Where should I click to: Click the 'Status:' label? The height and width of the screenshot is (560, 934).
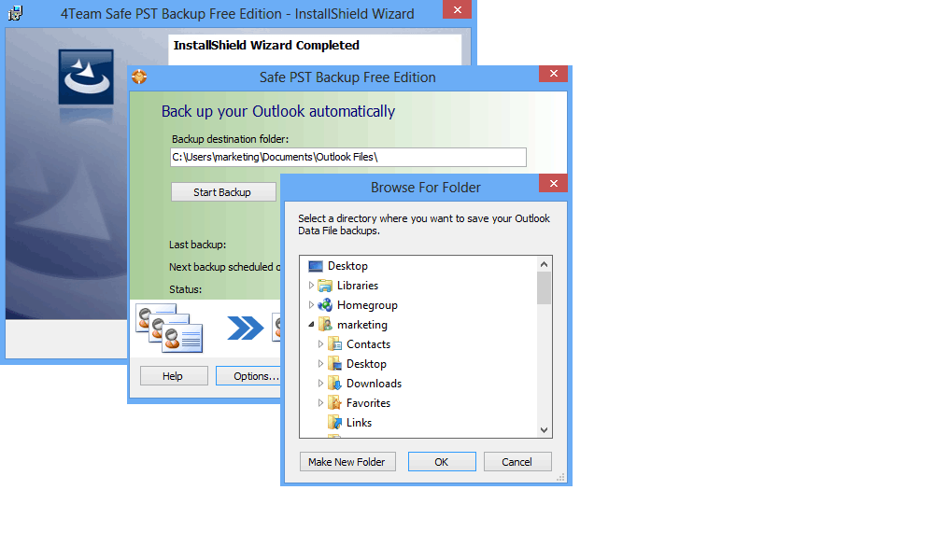185,290
